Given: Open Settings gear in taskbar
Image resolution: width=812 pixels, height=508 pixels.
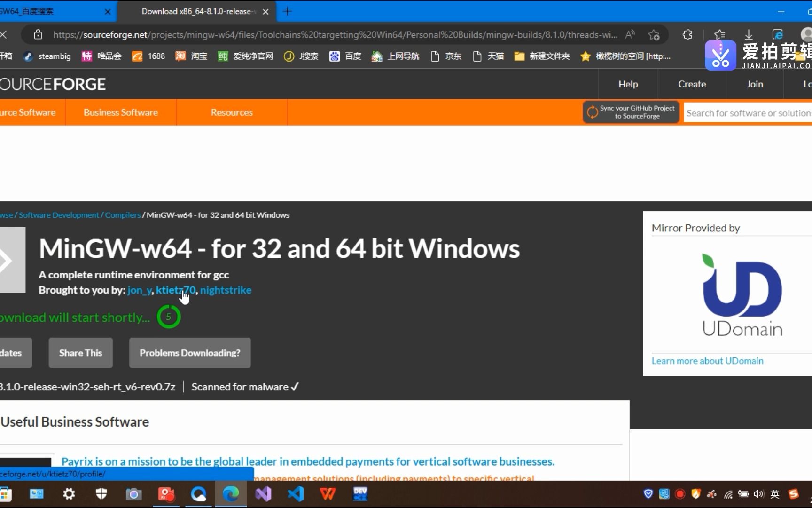Looking at the screenshot, I should tap(69, 494).
